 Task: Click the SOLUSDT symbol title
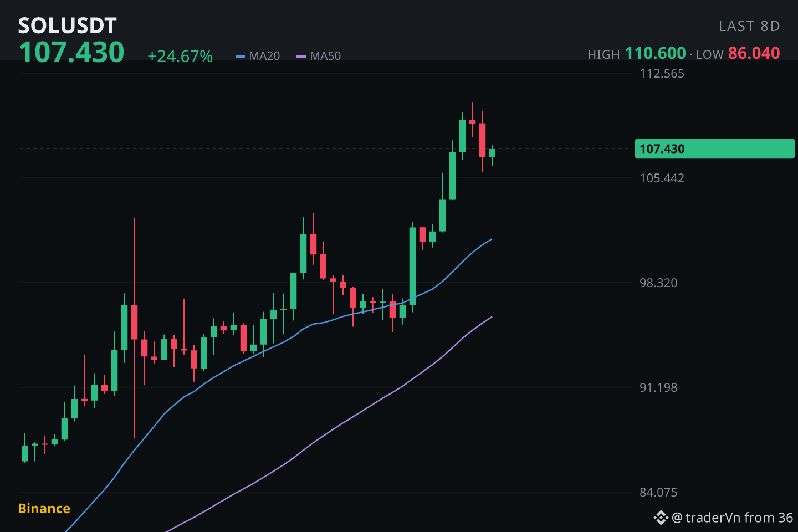(x=67, y=25)
